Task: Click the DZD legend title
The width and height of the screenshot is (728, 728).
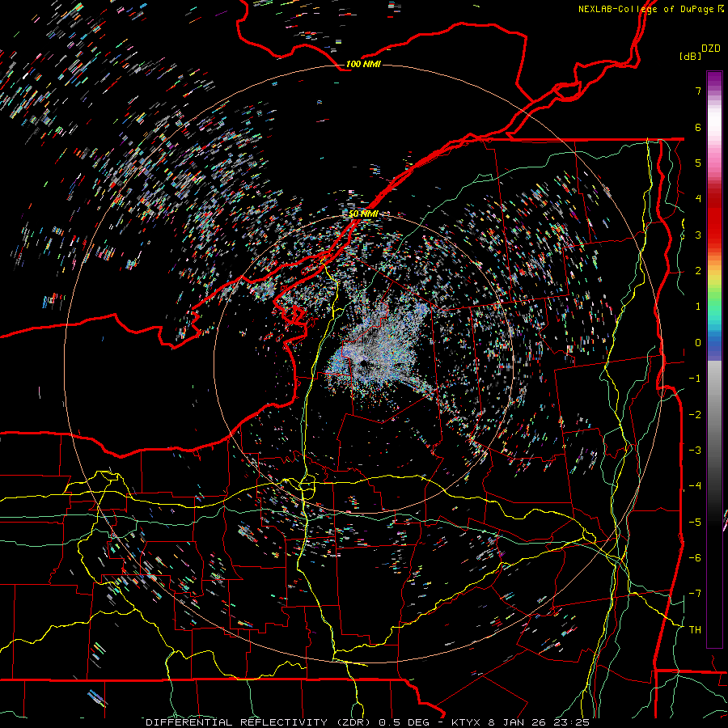Action: pos(711,49)
